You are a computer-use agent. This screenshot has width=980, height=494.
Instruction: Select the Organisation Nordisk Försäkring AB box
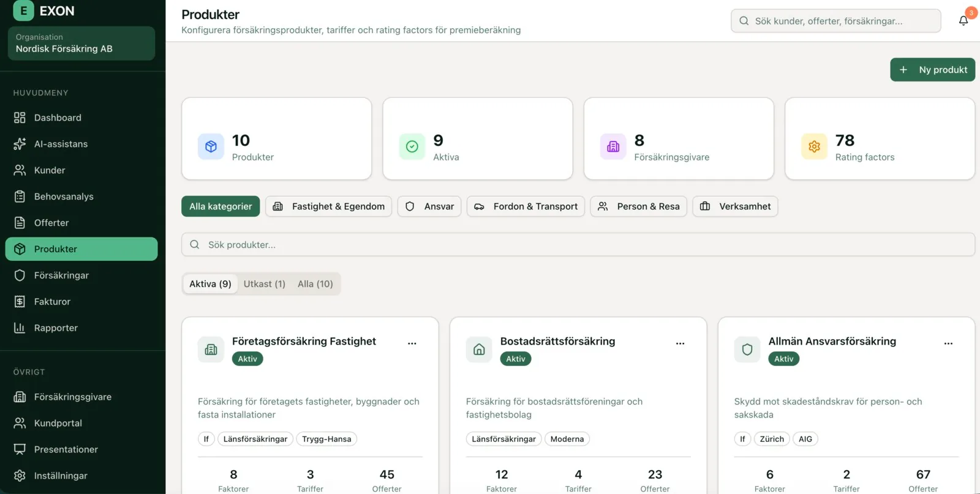pyautogui.click(x=81, y=43)
